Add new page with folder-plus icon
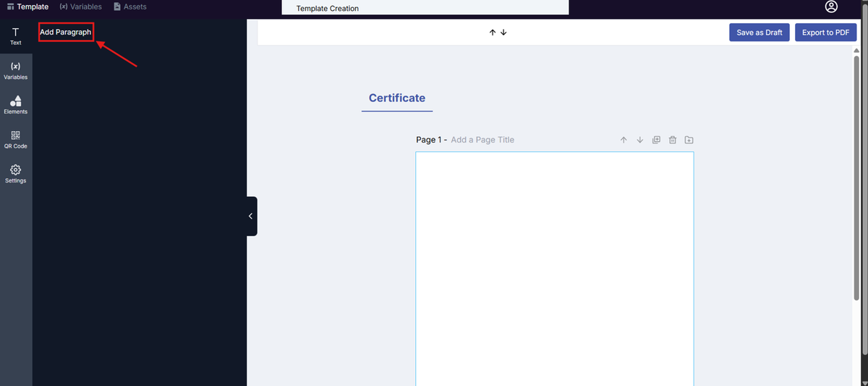The width and height of the screenshot is (868, 386). coord(689,140)
